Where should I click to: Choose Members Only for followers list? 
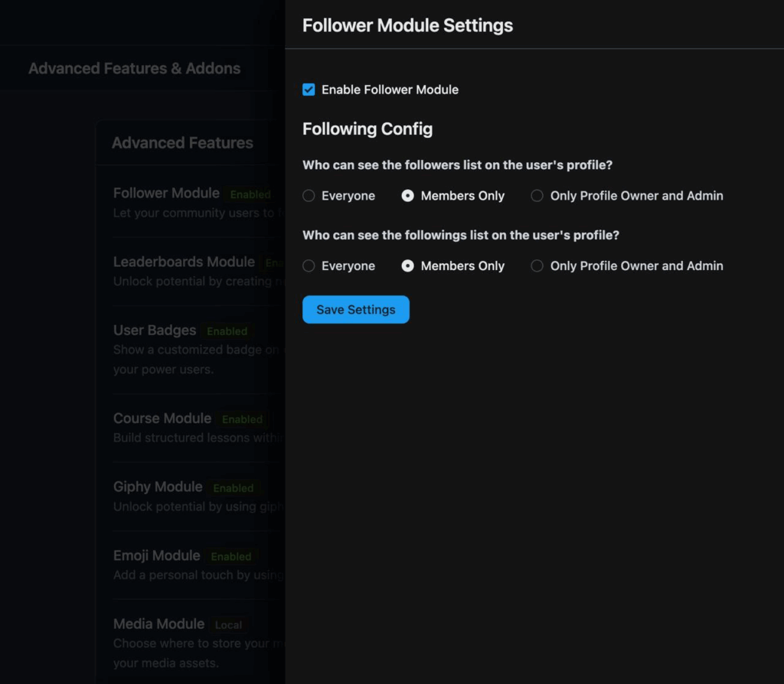point(408,196)
